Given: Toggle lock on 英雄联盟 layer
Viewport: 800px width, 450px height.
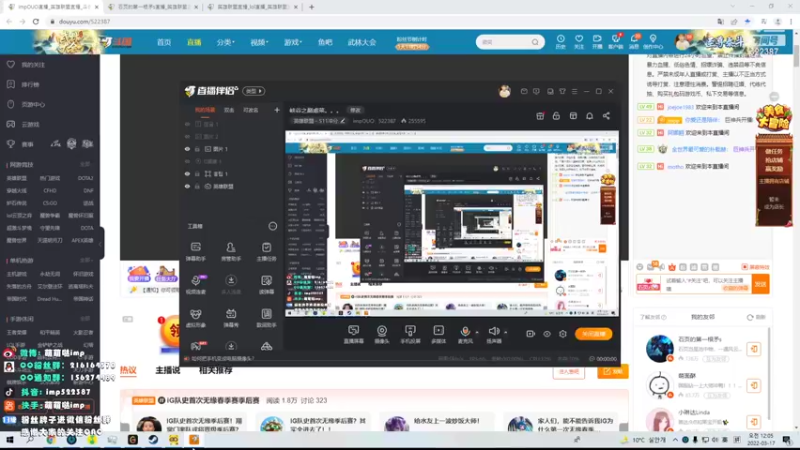Looking at the screenshot, I should (197, 186).
